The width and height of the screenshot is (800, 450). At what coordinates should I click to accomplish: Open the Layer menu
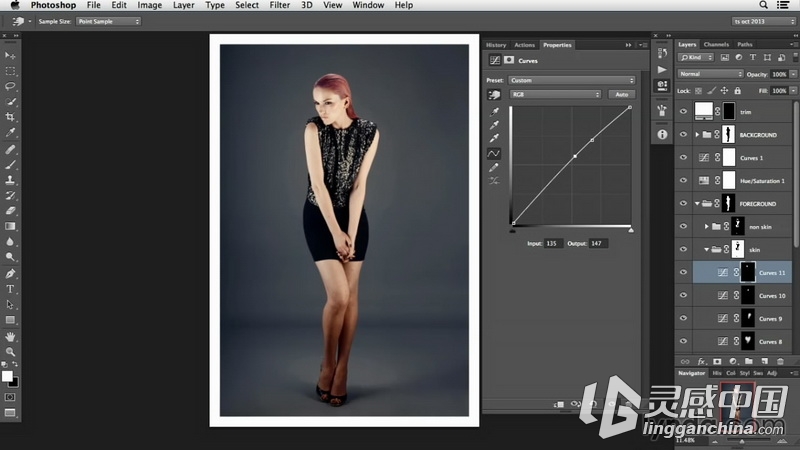183,5
